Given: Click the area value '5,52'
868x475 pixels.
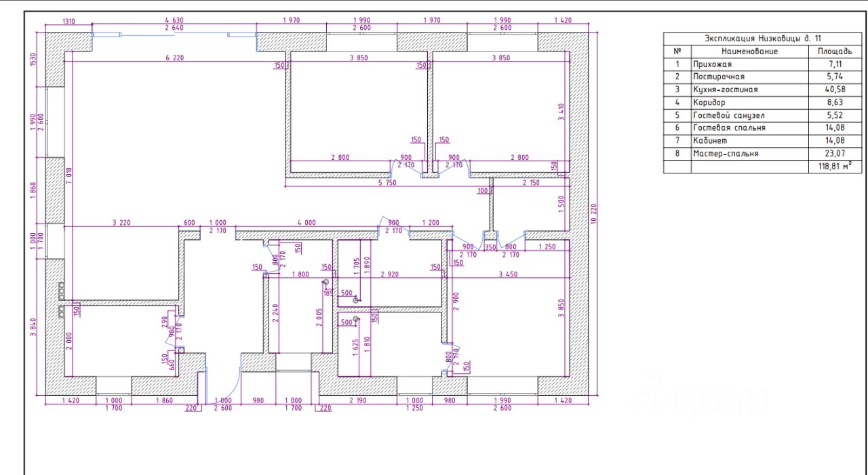Looking at the screenshot, I should 834,115.
